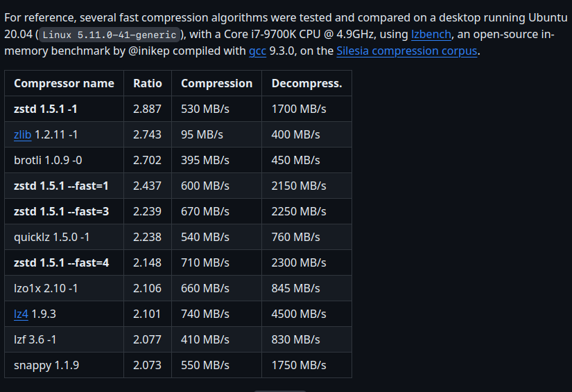This screenshot has height=392, width=572.
Task: Click the Compression column header
Action: pos(216,83)
